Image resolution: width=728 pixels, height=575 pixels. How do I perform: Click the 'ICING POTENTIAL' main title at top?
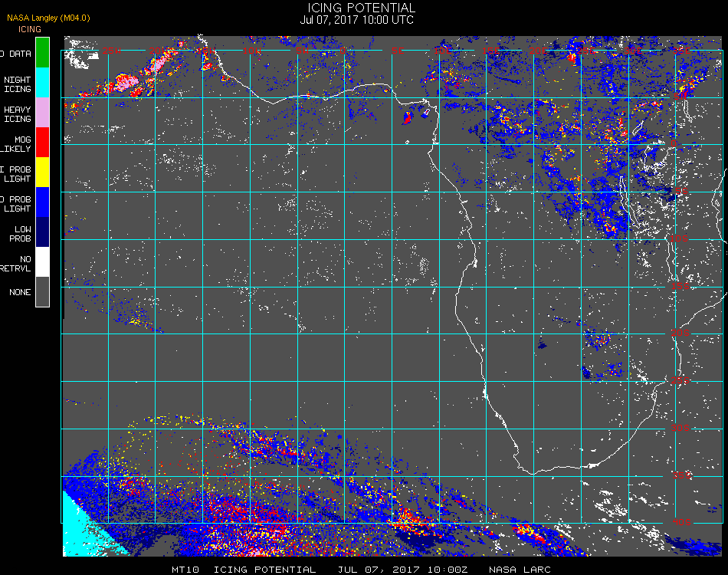pos(362,8)
